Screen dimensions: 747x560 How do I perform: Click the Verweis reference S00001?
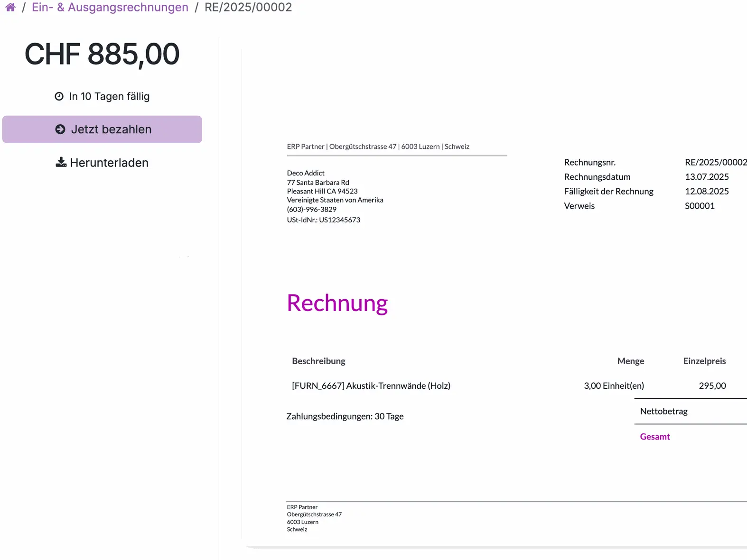pos(700,206)
